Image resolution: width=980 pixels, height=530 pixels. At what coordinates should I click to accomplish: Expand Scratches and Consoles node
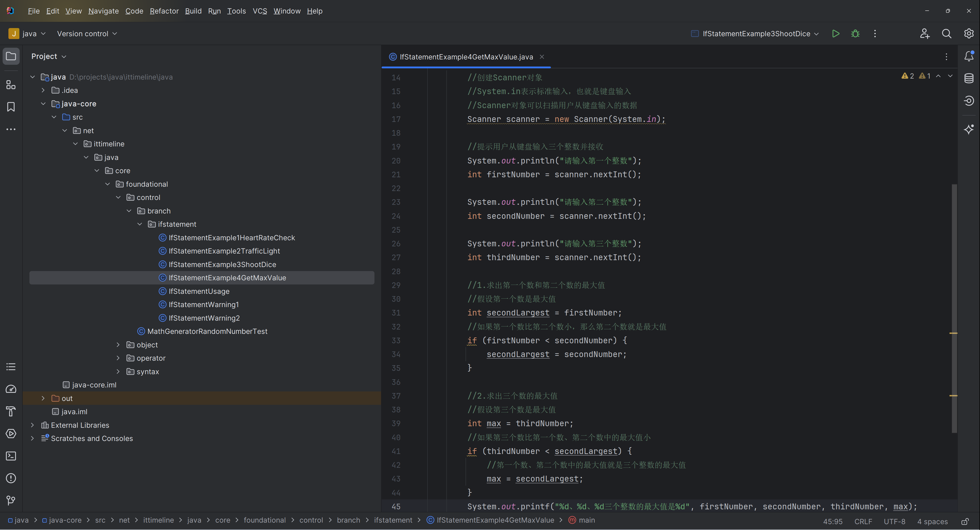click(32, 438)
